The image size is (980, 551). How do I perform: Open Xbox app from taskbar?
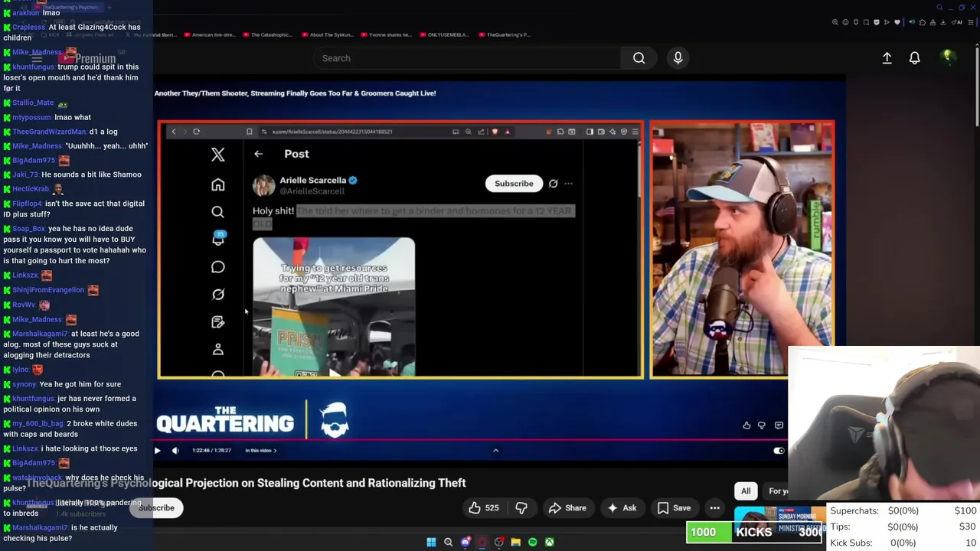coord(550,543)
